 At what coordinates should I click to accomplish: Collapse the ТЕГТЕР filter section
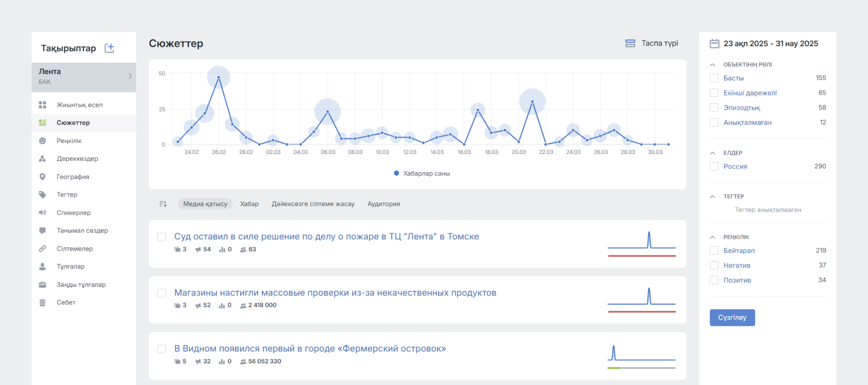pyautogui.click(x=712, y=197)
